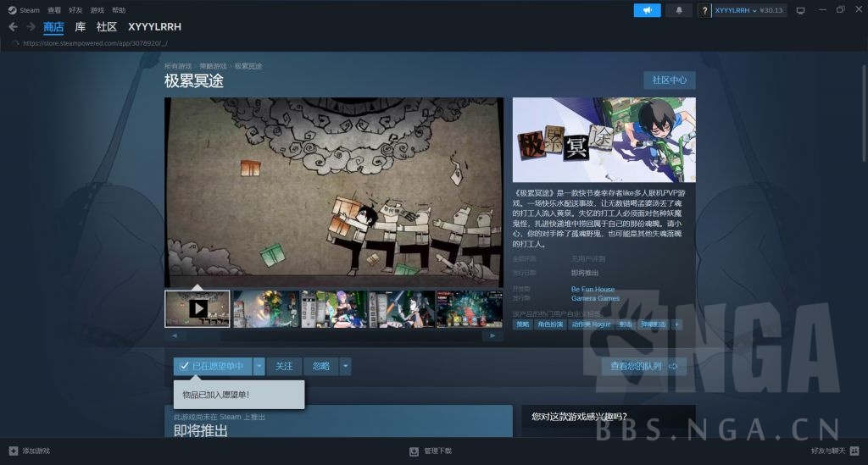Switch to Big Picture mode monitor icon
Viewport: 868px width, 465px height.
[800, 10]
